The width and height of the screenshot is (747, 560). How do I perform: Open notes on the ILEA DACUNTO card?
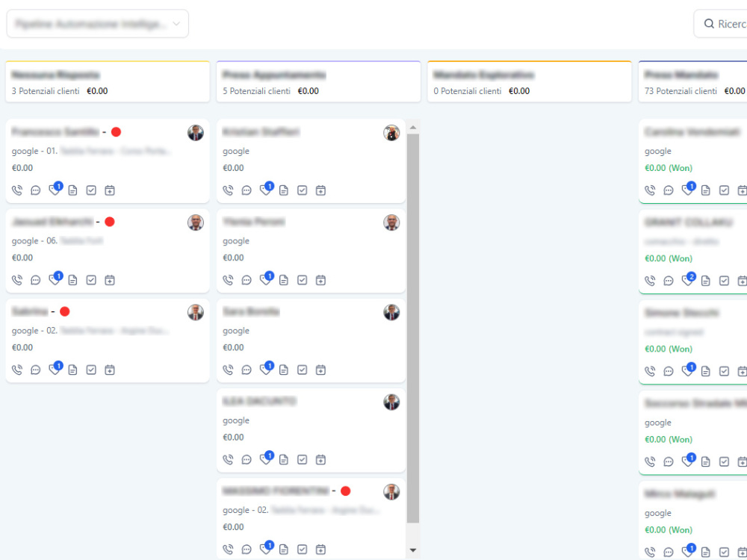(x=283, y=459)
